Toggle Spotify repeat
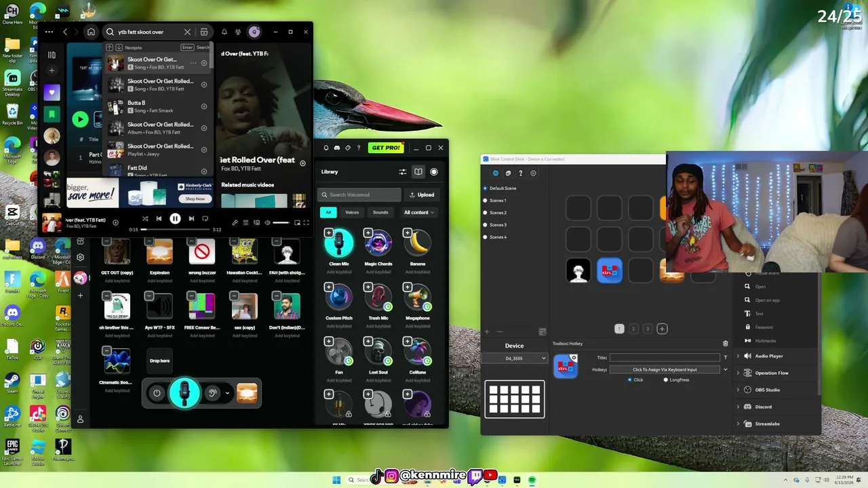This screenshot has height=488, width=868. (206, 218)
